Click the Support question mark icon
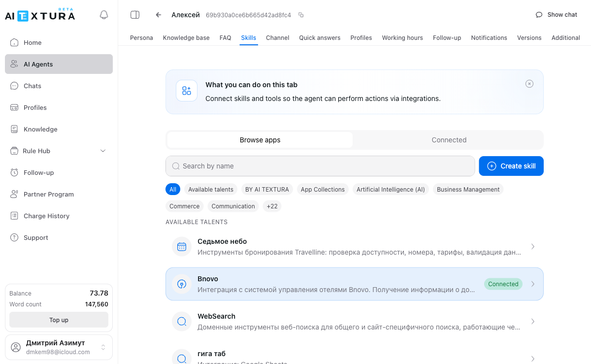This screenshot has height=364, width=591. click(15, 237)
